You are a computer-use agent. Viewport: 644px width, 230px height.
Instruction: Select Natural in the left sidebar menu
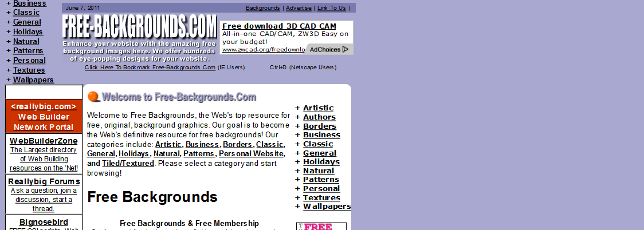pos(26,41)
